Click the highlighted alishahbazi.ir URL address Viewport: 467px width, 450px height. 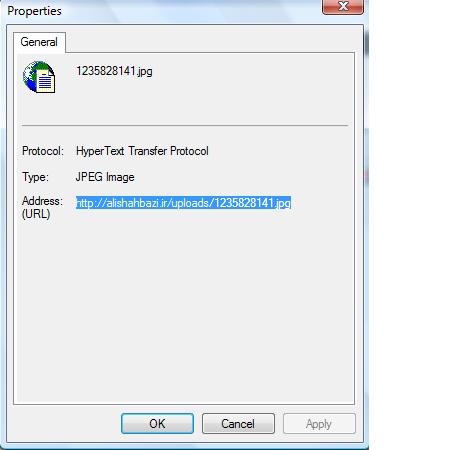point(183,203)
